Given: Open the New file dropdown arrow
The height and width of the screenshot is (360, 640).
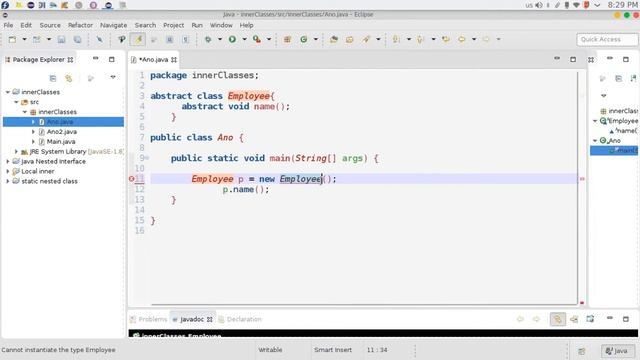Looking at the screenshot, I should click(x=24, y=39).
